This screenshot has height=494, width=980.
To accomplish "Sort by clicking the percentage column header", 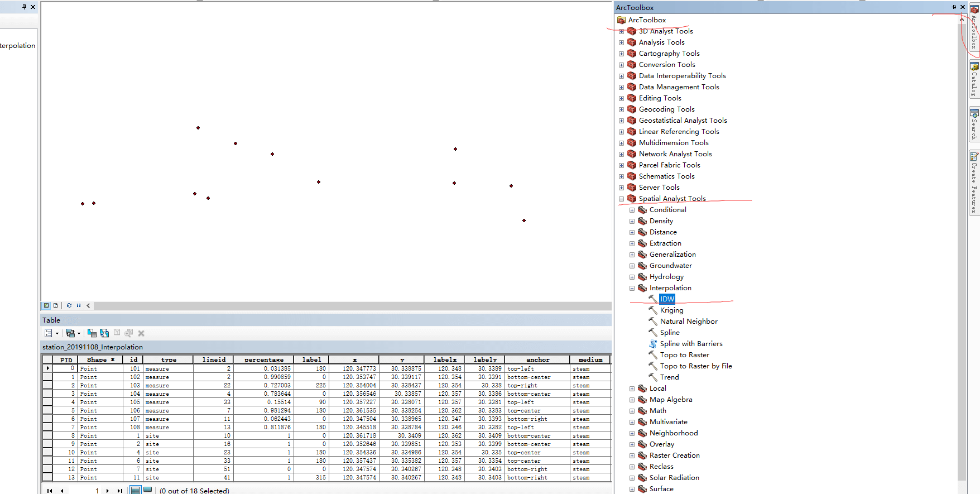I will [263, 360].
